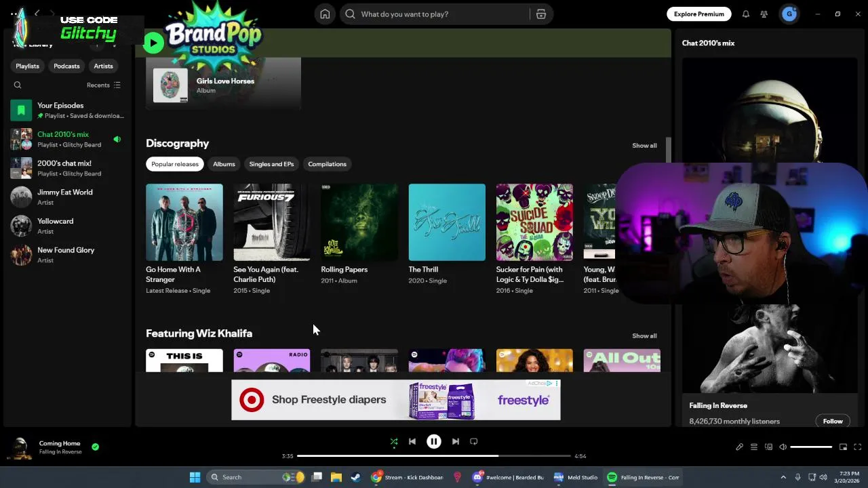Open Connect to a device icon
This screenshot has width=868, height=488.
tap(768, 447)
